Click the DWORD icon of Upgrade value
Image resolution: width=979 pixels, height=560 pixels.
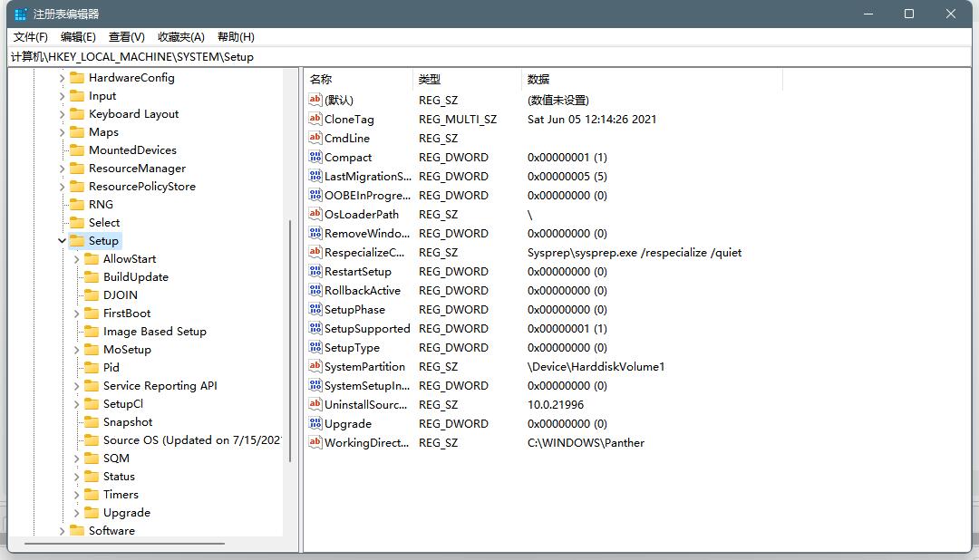(315, 423)
